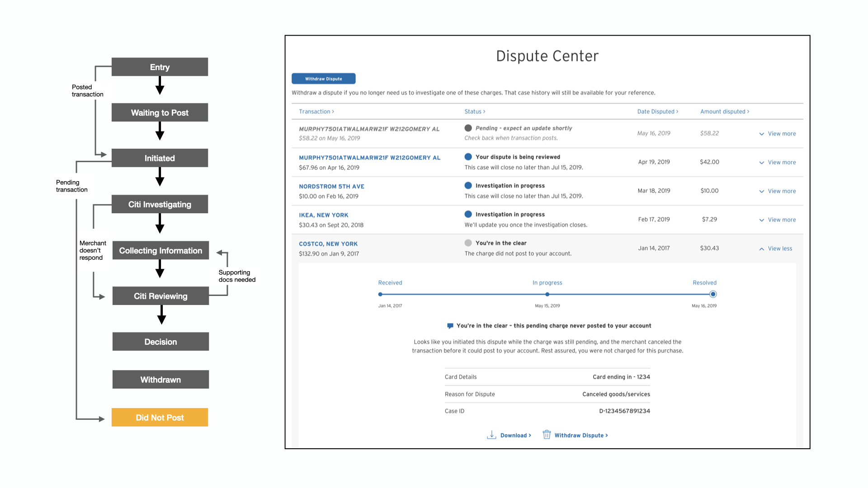The height and width of the screenshot is (488, 868).
Task: Click the Download arrow icon
Action: click(491, 435)
